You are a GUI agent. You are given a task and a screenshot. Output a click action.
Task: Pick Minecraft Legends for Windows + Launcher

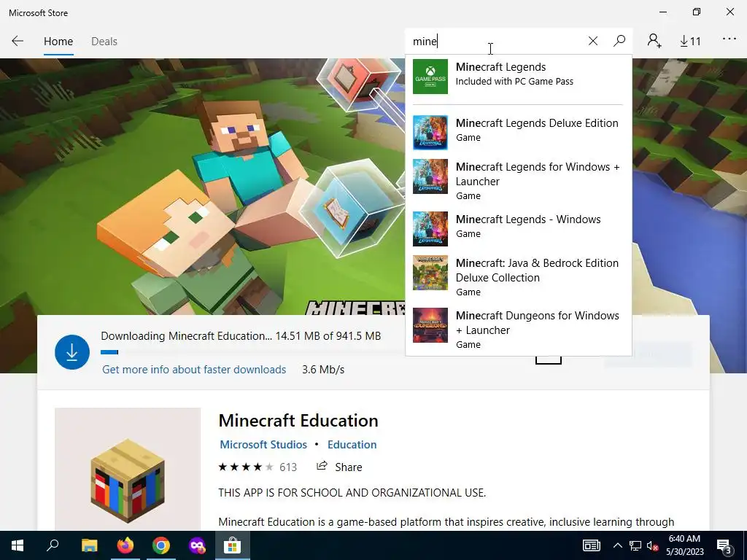[x=519, y=181]
